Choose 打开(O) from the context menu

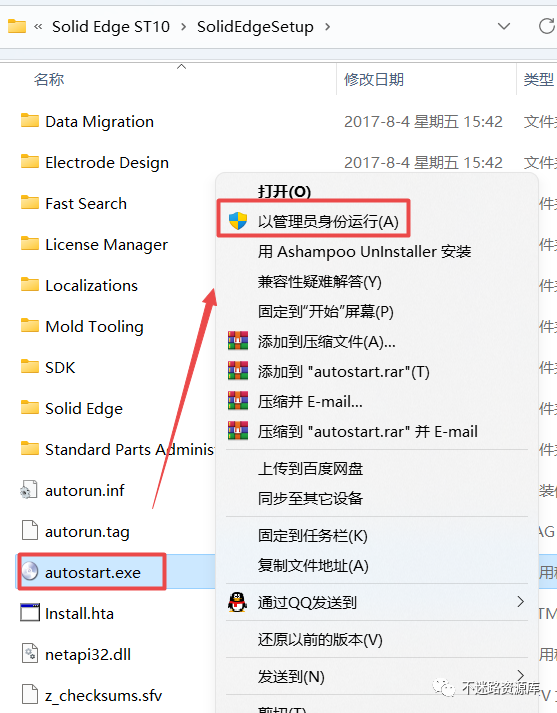coord(284,191)
